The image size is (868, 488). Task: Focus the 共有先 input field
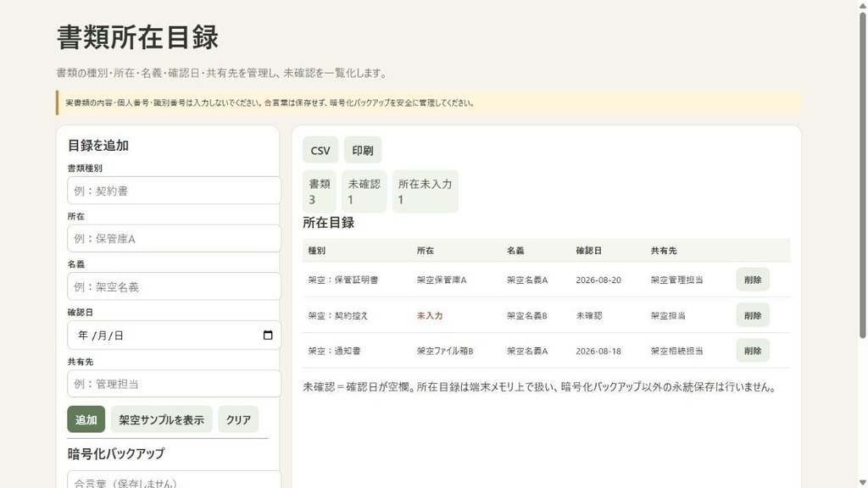pyautogui.click(x=174, y=384)
